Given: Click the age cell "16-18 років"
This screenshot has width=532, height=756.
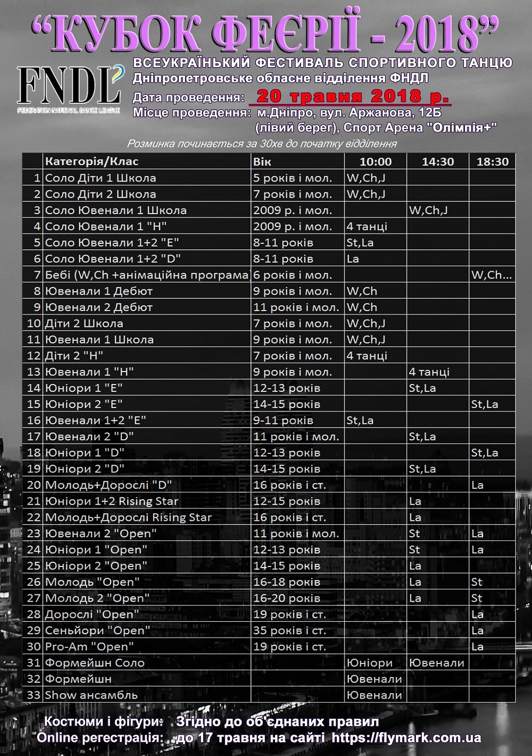Looking at the screenshot, I should (287, 582).
